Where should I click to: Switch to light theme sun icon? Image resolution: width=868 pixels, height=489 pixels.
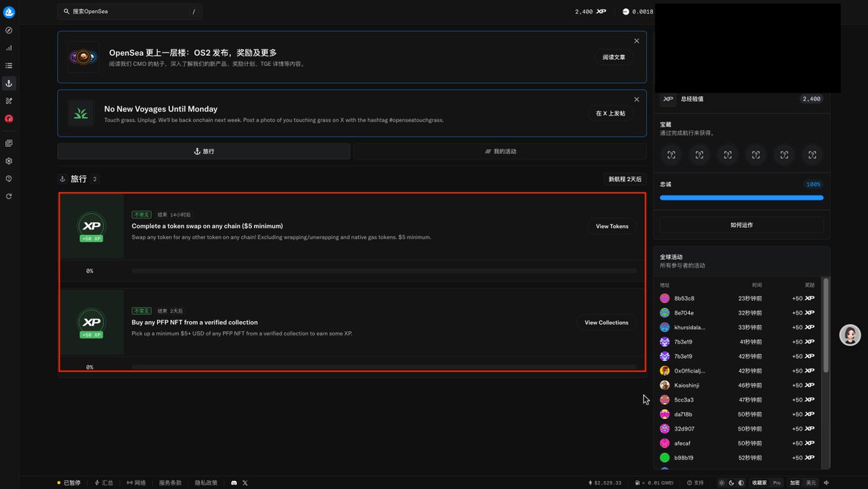click(x=721, y=483)
